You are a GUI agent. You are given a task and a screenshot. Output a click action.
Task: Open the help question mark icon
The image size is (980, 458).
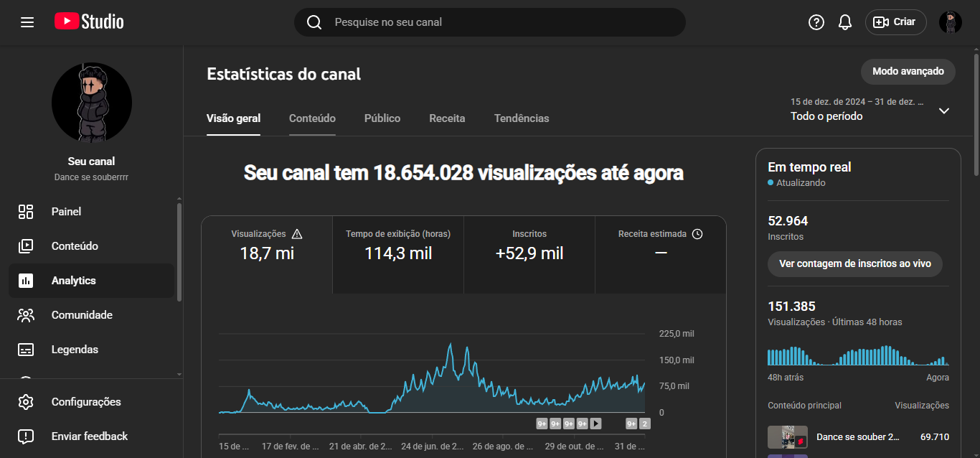click(816, 22)
